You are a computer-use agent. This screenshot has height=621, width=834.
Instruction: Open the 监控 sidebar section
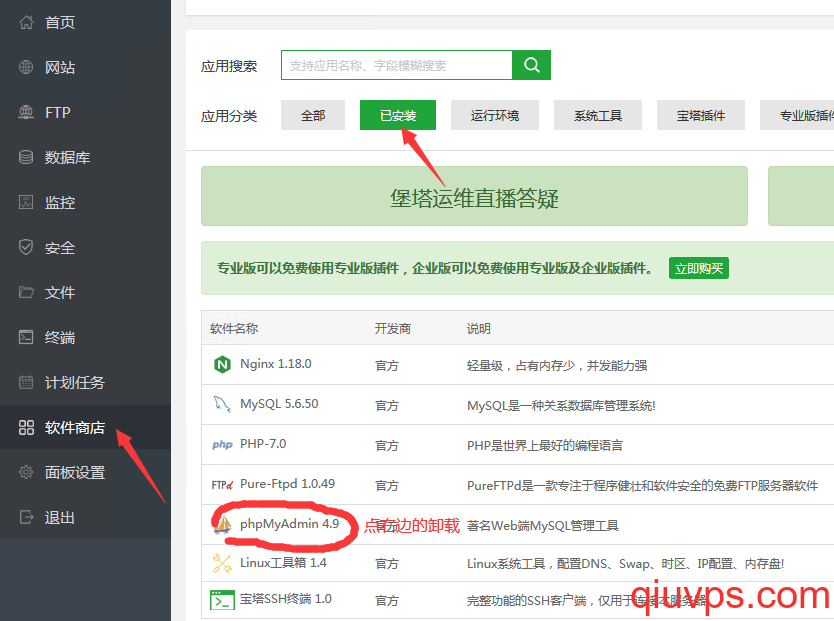click(85, 202)
